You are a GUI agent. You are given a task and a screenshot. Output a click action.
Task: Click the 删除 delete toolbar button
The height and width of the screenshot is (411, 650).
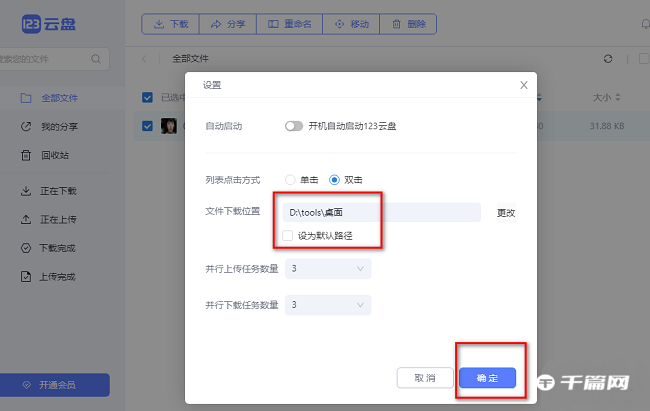tap(408, 23)
